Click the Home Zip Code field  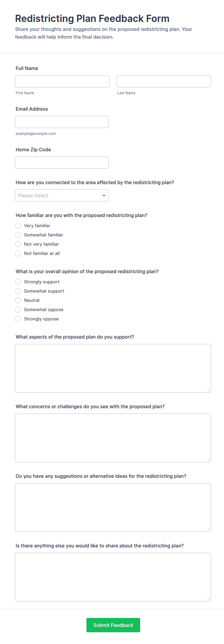click(62, 162)
